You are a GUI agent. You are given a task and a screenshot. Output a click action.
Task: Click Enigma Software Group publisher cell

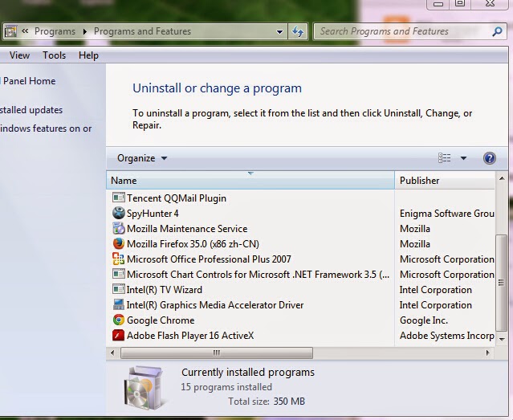tap(447, 214)
